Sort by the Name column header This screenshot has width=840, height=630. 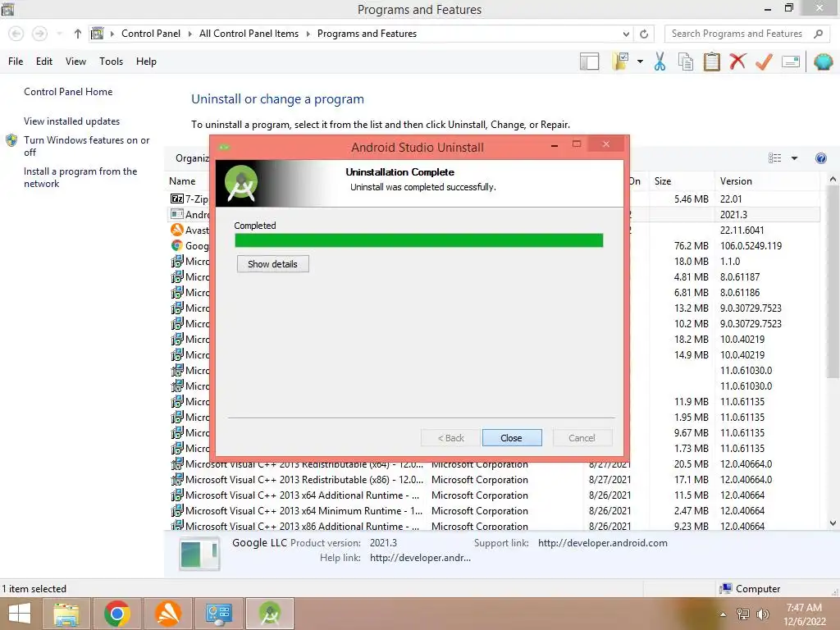point(182,181)
